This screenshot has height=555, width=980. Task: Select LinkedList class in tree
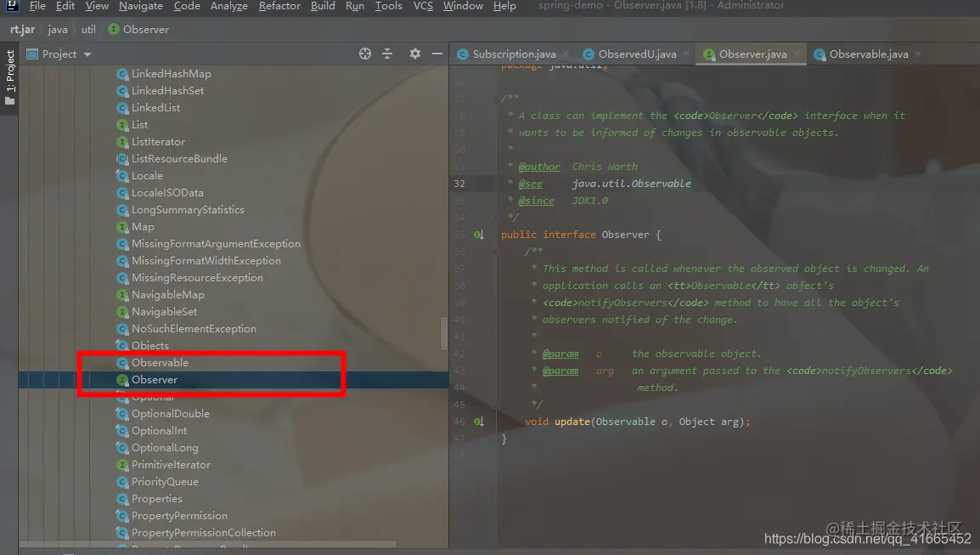coord(155,108)
